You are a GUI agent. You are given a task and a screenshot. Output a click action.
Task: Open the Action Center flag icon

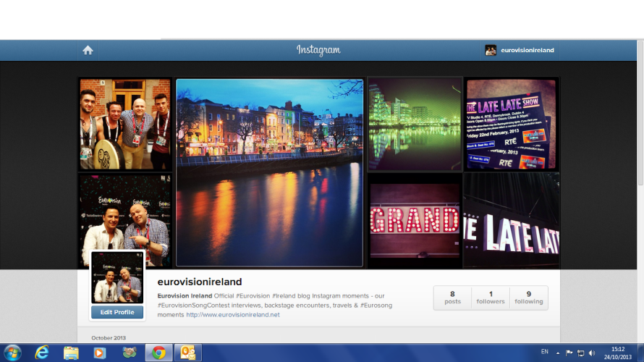coord(569,353)
